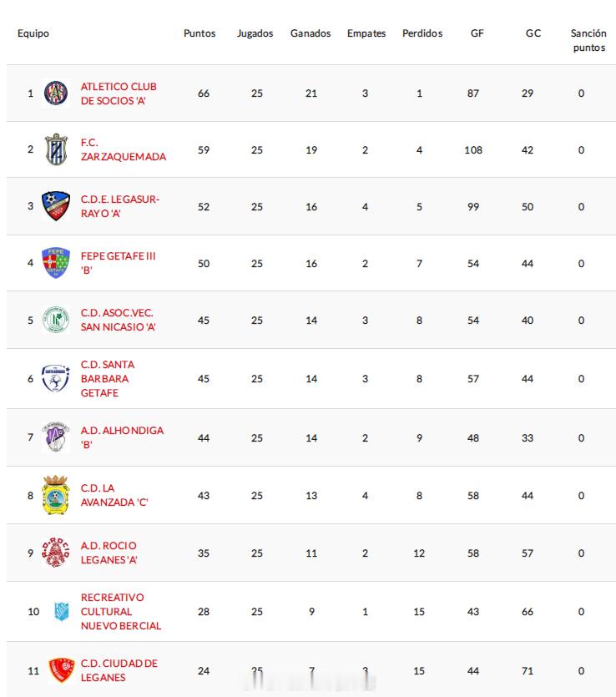Click the F.C. Zarzaquemada team badge
The image size is (616, 697).
tap(56, 149)
